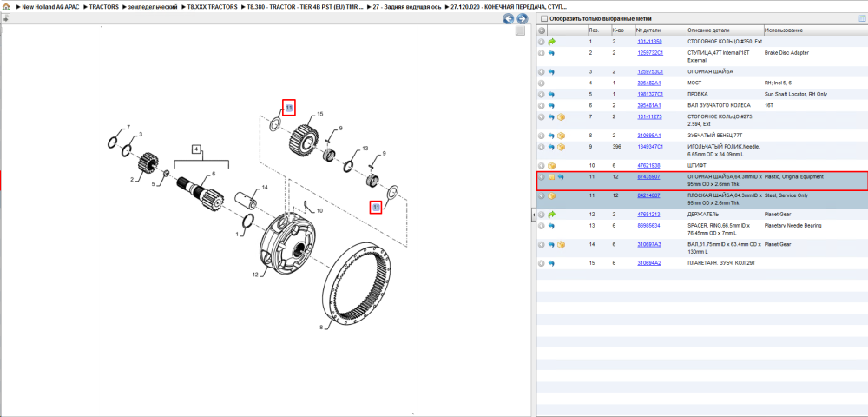This screenshot has width=868, height=417.
Task: Open part number link 86985634
Action: [x=648, y=226]
